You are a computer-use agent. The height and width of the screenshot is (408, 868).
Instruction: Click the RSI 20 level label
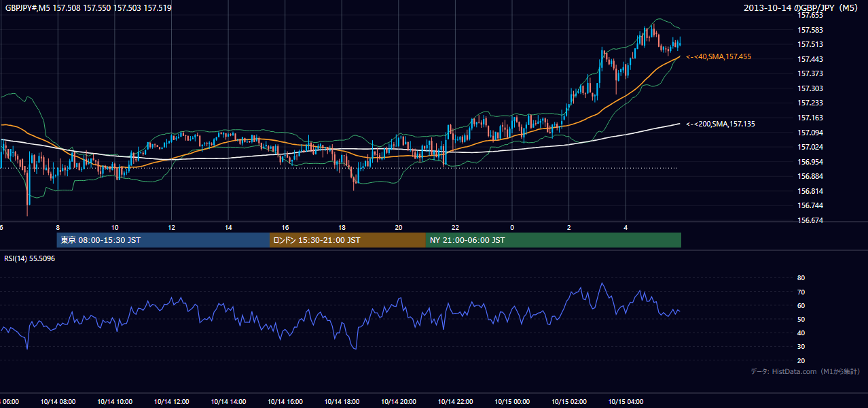click(x=801, y=360)
